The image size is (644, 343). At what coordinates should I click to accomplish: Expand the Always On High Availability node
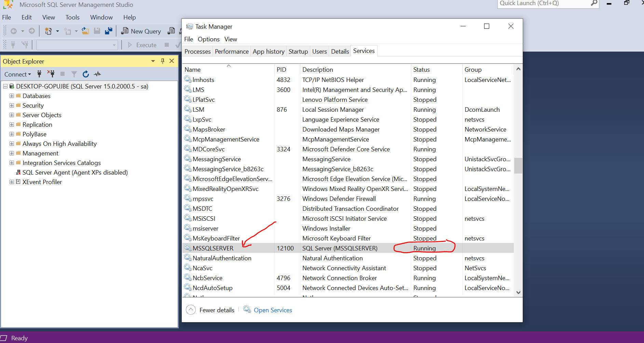[x=12, y=144]
